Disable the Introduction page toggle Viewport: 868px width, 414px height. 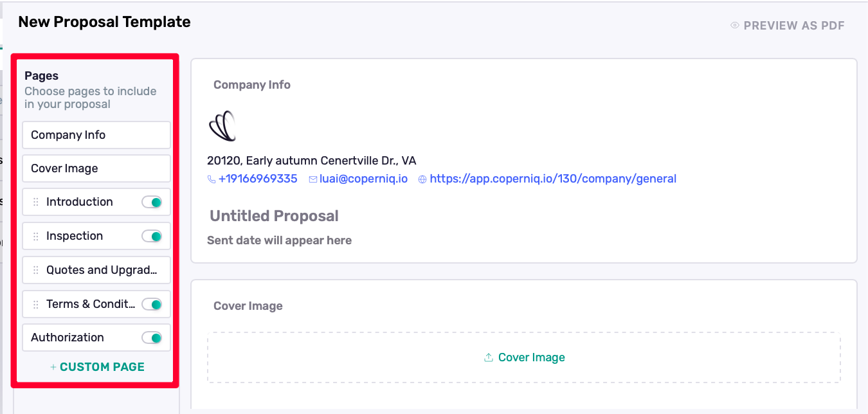pos(152,203)
